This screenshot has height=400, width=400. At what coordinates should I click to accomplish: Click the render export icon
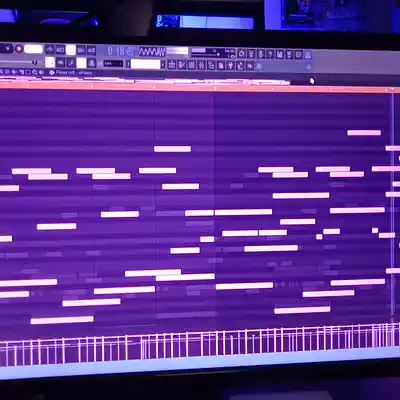[289, 54]
